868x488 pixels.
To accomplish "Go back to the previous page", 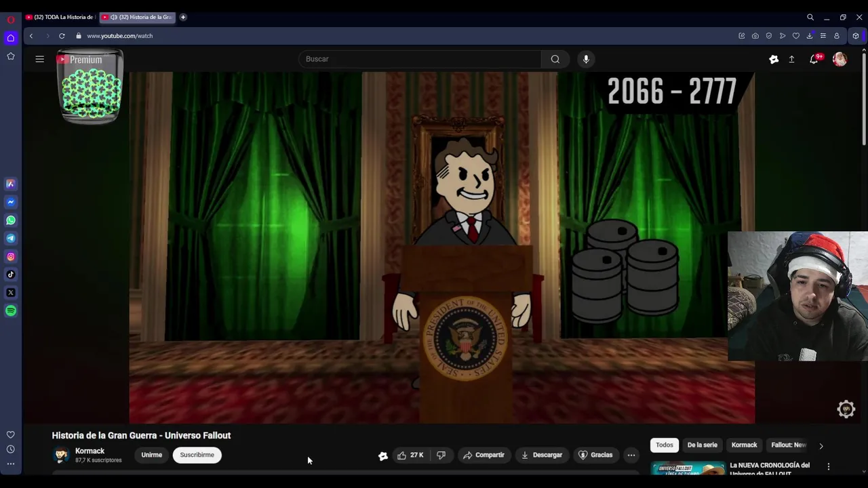I will click(x=31, y=36).
